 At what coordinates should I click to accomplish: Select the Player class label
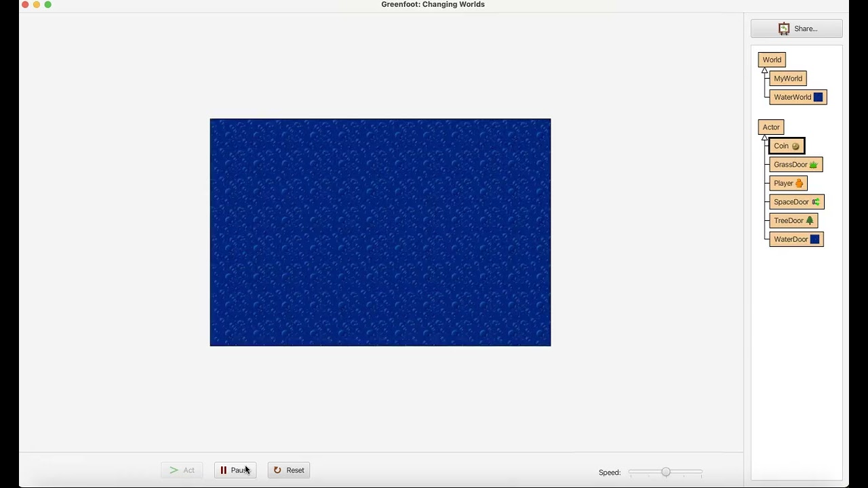pyautogui.click(x=783, y=183)
